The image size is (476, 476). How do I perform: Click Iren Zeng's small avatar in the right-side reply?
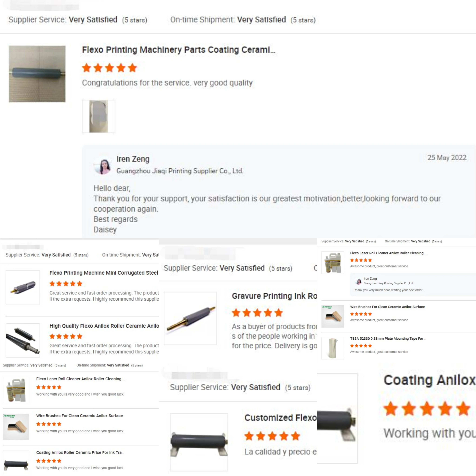point(359,281)
